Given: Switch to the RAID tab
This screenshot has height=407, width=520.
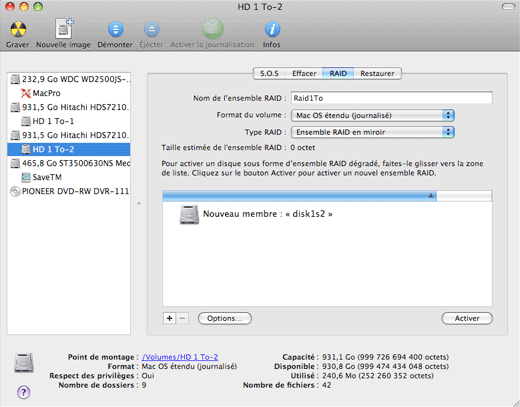Looking at the screenshot, I should [x=338, y=73].
